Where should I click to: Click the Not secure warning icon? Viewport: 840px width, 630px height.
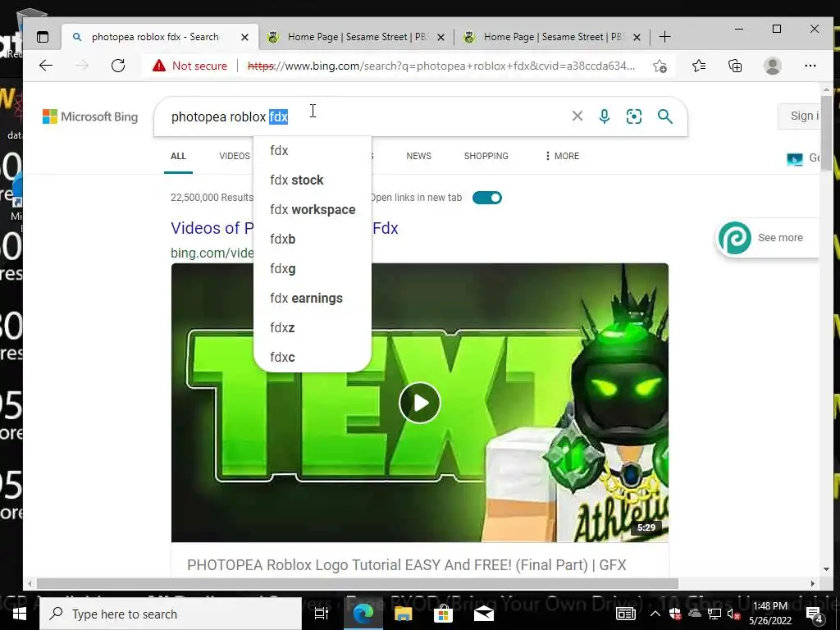158,66
